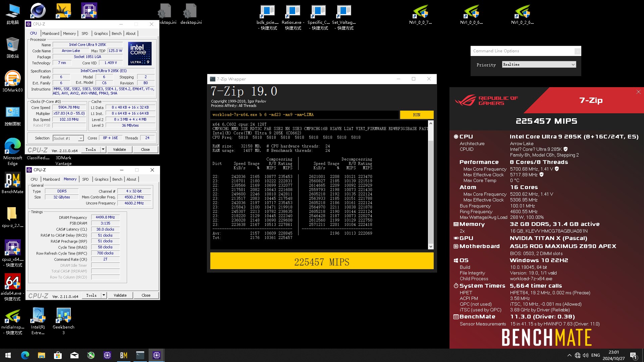Open the Set_Voltag shortcut icon
The height and width of the screenshot is (362, 644).
click(x=344, y=17)
